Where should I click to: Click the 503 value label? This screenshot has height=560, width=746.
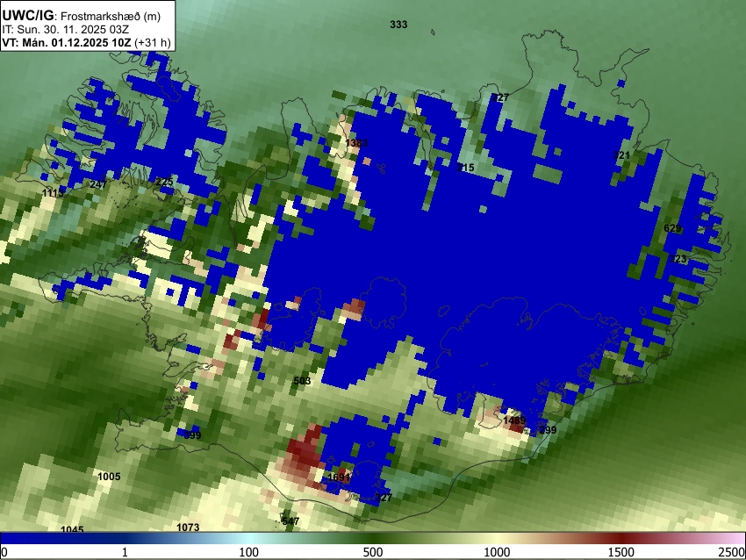pos(302,381)
